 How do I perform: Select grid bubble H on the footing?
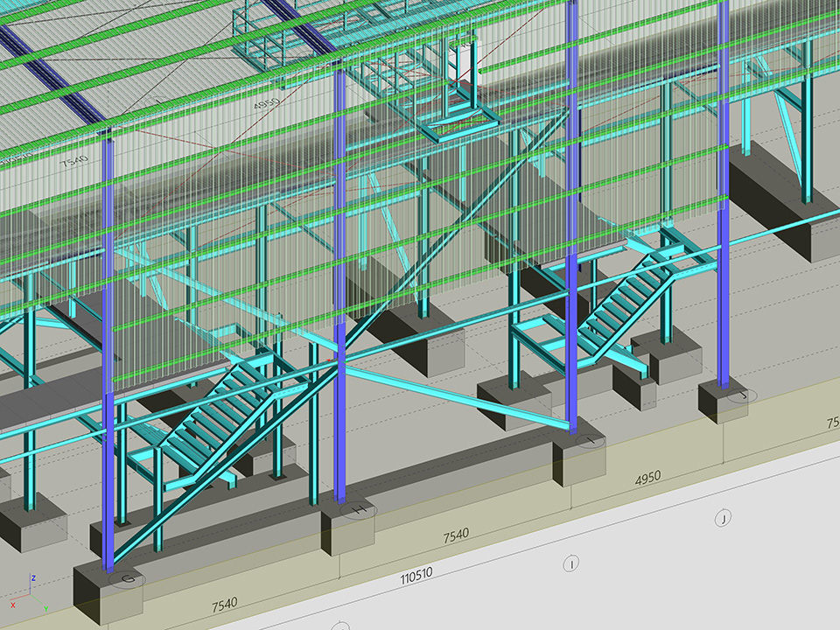[360, 508]
